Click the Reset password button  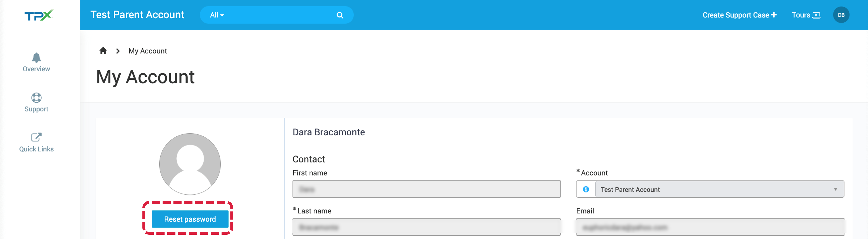coord(190,219)
